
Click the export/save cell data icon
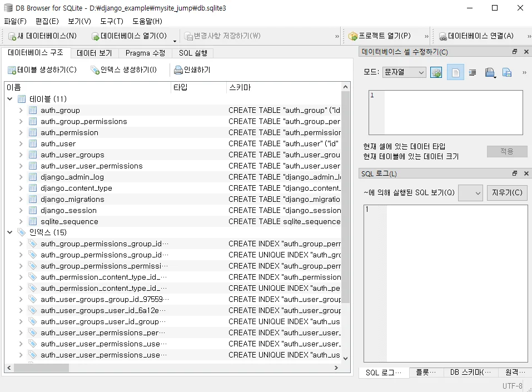click(507, 72)
